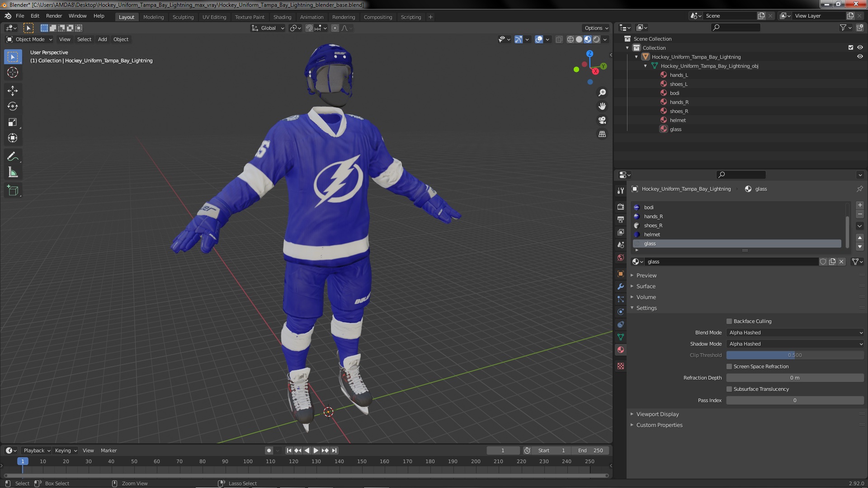Expand the Surface panel
Image resolution: width=868 pixels, height=488 pixels.
pos(646,286)
